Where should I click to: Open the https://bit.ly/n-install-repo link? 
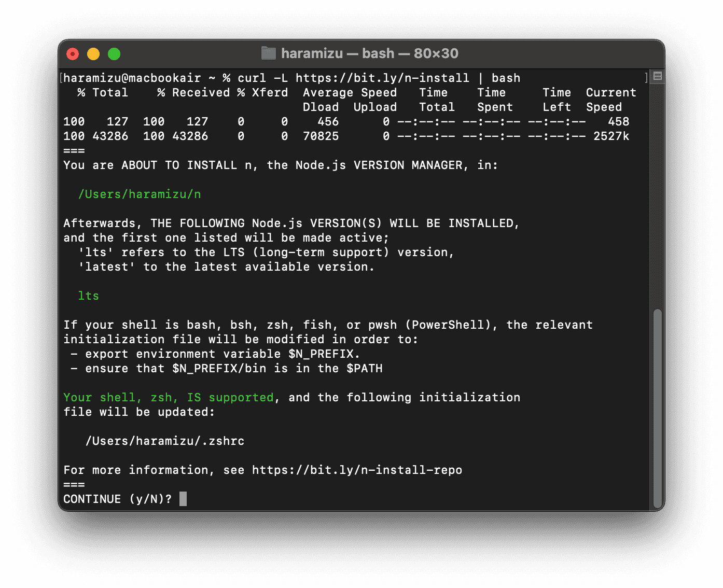357,470
